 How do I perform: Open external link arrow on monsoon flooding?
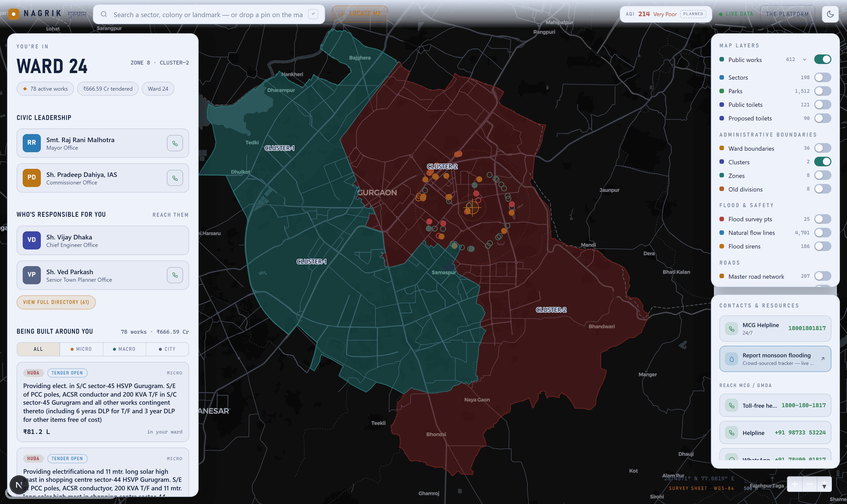click(823, 359)
